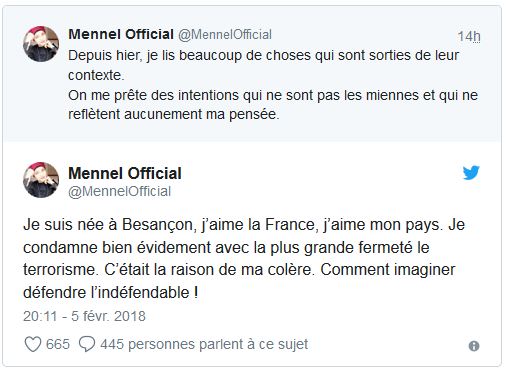509x371 pixels.
Task: Click the blue Twitter bird logo
Action: point(471,173)
